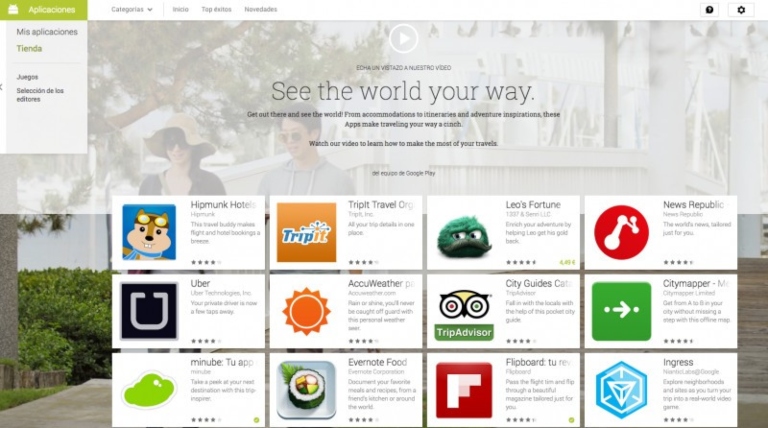Click the help question mark button
Screen dimensions: 768x428
tap(710, 9)
